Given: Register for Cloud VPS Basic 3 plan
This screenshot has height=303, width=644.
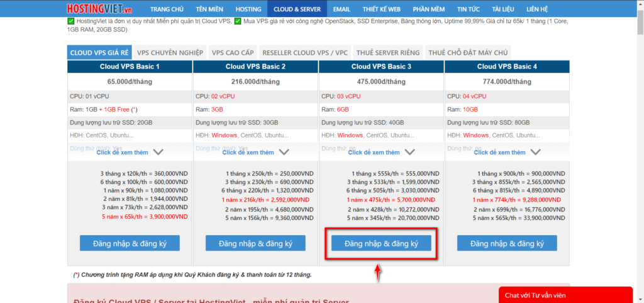Looking at the screenshot, I should point(381,243).
